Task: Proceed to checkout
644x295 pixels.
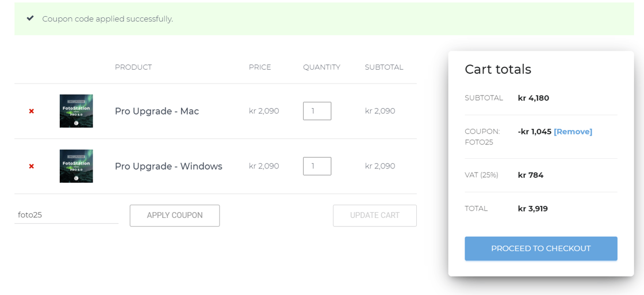Action: pyautogui.click(x=541, y=248)
